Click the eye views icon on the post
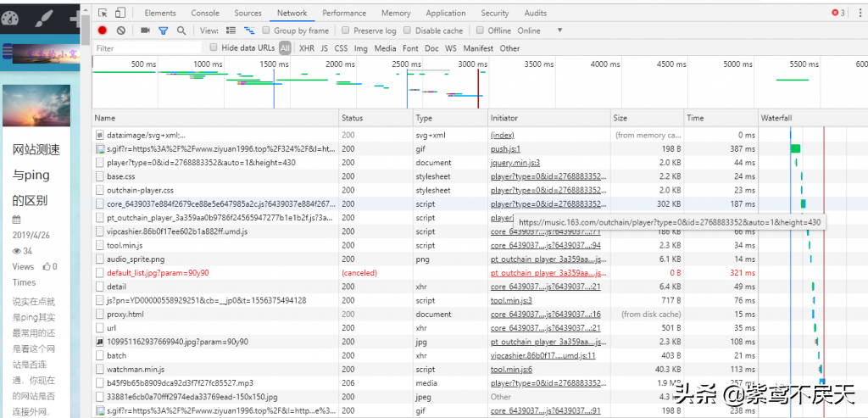This screenshot has width=868, height=418. tap(17, 251)
